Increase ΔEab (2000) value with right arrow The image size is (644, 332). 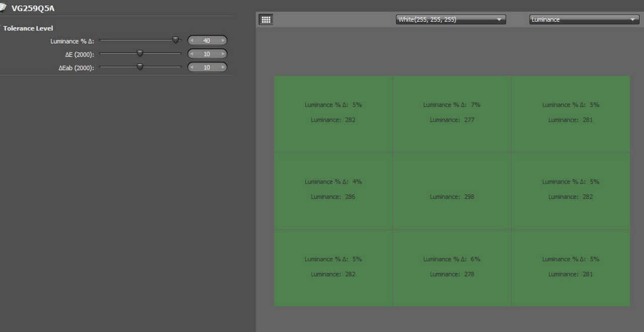tap(223, 67)
